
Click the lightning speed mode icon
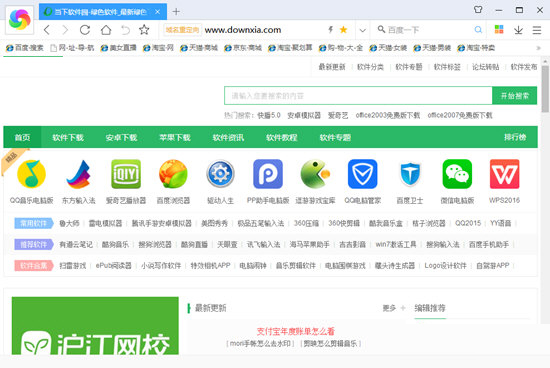(x=330, y=30)
